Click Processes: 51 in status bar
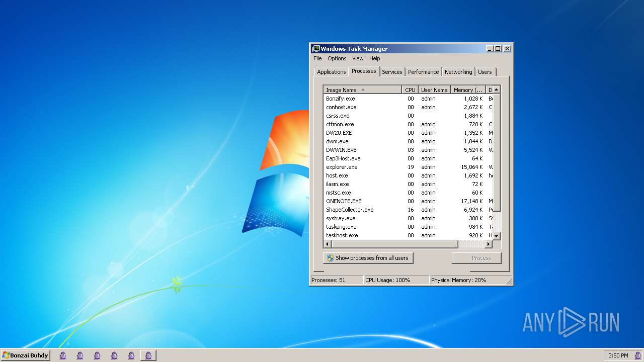The height and width of the screenshot is (362, 644). point(337,280)
